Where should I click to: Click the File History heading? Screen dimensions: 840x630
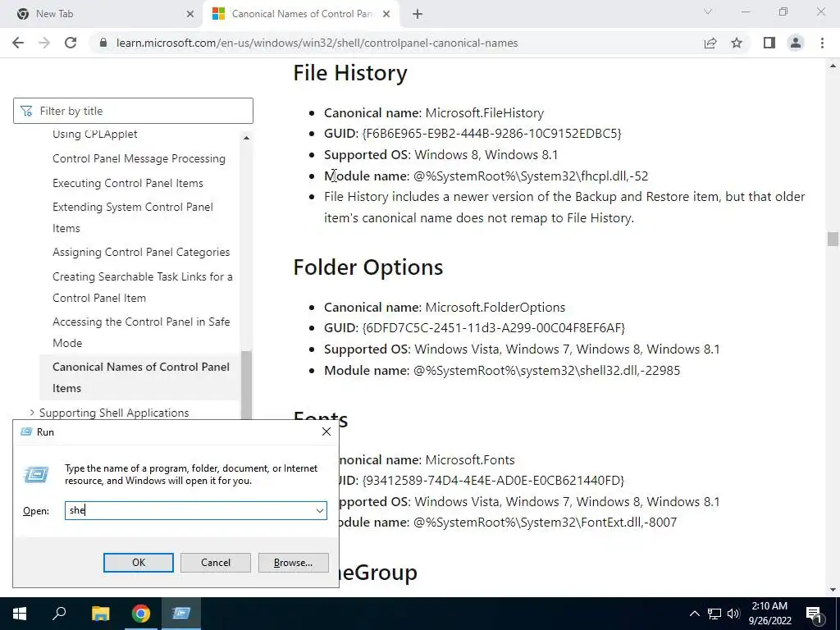(x=350, y=73)
